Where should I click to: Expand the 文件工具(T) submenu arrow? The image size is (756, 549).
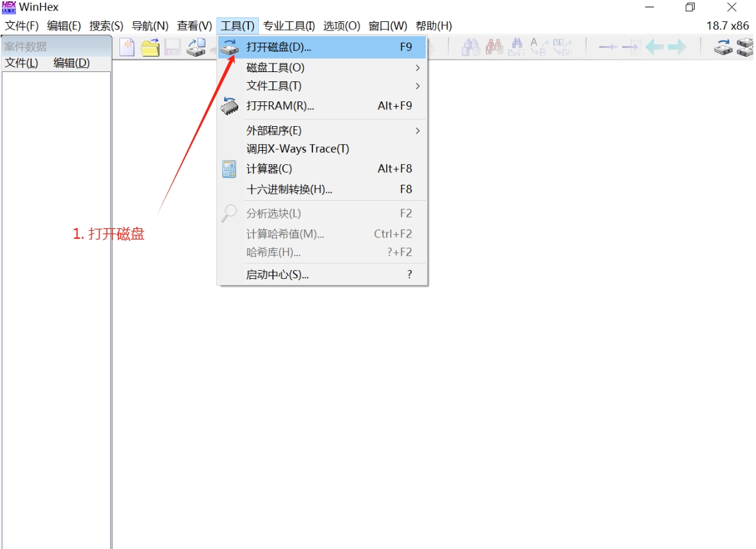click(418, 86)
